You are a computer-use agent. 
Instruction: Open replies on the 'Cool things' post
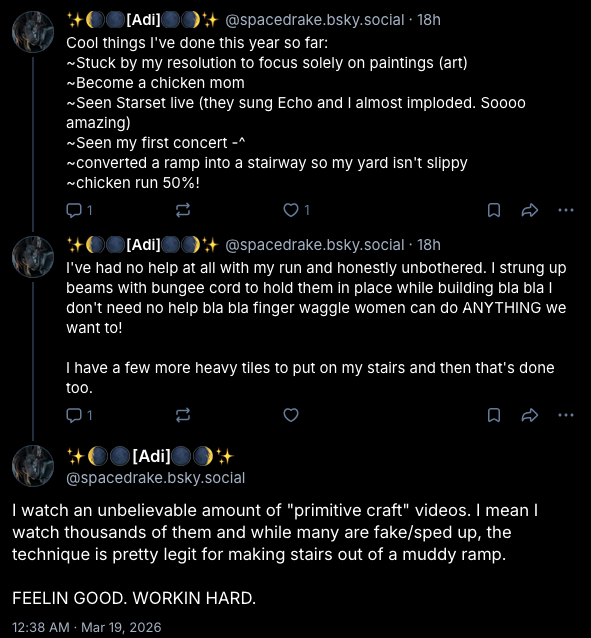[x=79, y=210]
